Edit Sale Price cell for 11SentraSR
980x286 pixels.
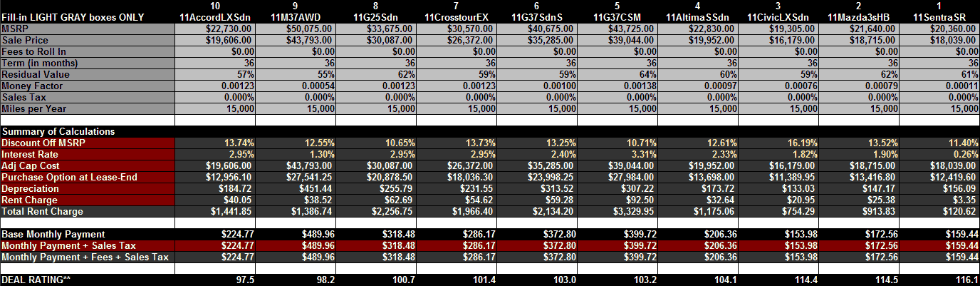[941, 40]
